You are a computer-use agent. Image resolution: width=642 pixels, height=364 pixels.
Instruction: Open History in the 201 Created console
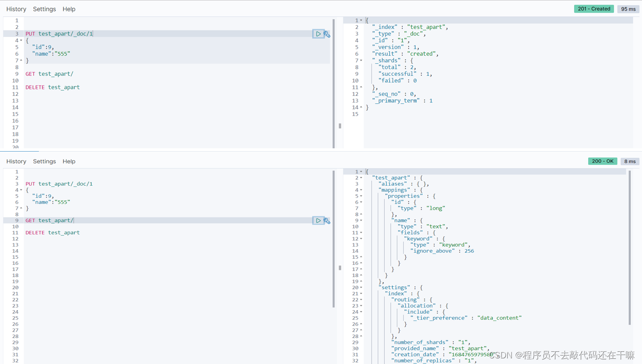16,9
